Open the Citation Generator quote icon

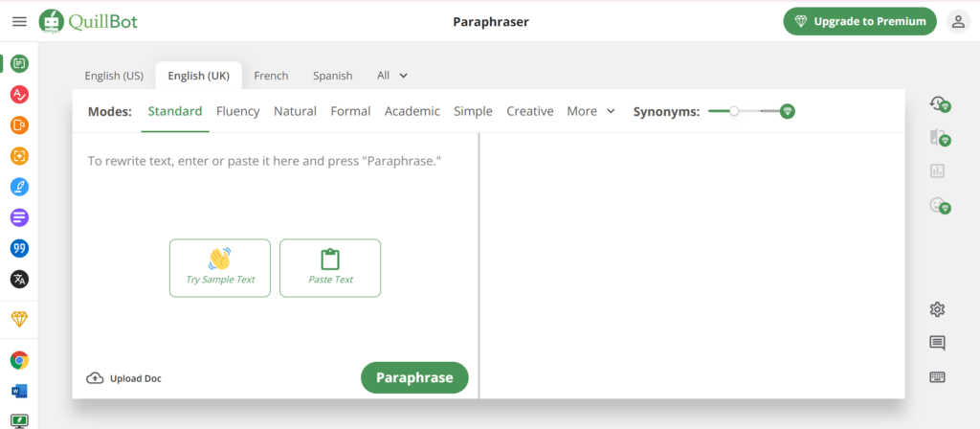[19, 248]
